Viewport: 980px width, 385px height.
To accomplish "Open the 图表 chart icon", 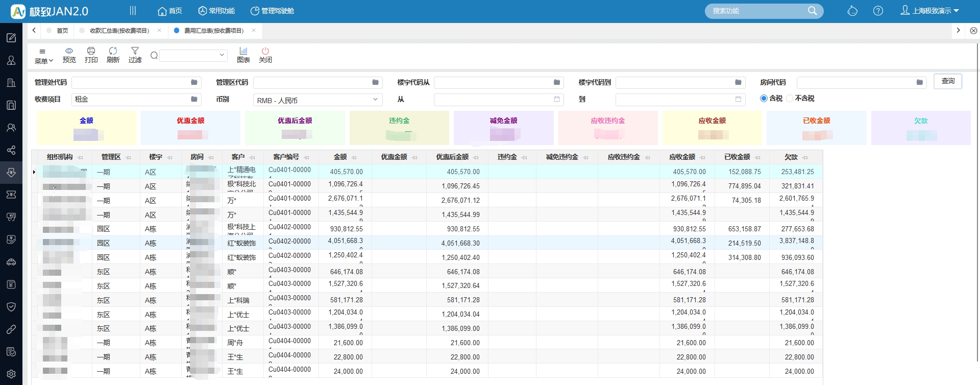I will (x=243, y=51).
